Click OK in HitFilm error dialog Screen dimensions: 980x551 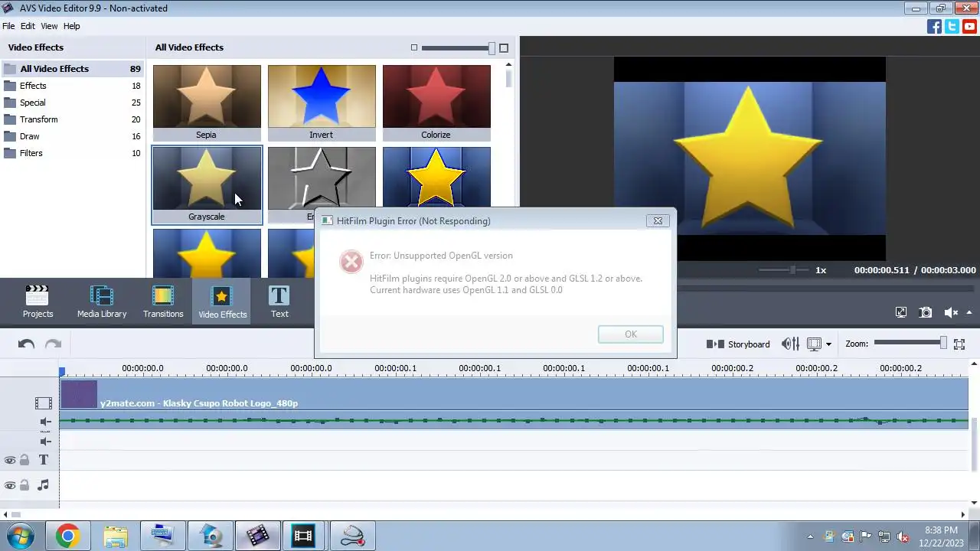pos(630,334)
